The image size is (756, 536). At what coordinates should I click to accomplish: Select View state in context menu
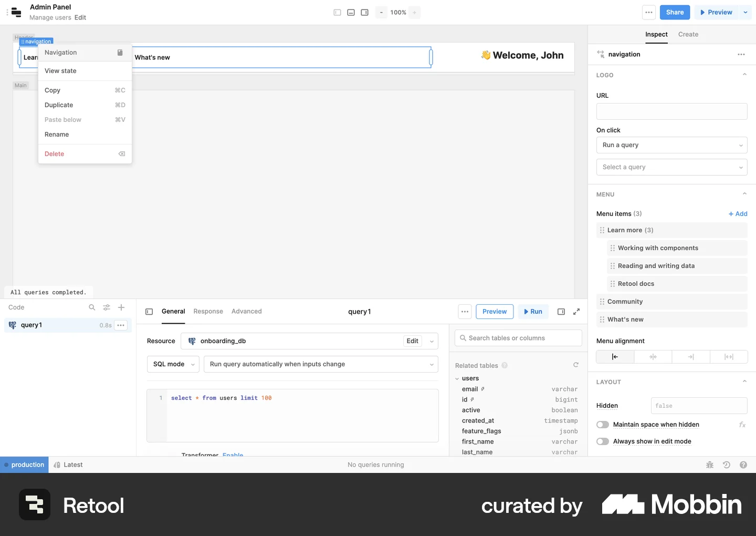(85, 71)
